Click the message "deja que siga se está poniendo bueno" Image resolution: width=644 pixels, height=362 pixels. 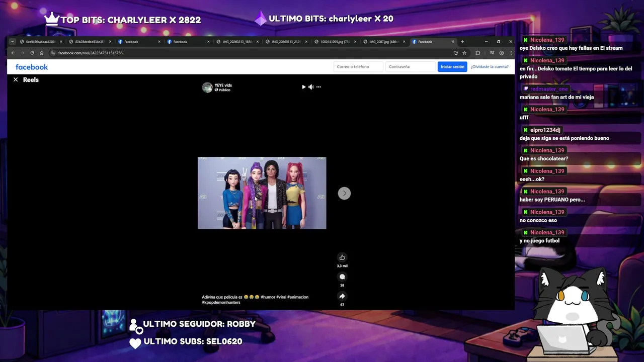(x=565, y=138)
